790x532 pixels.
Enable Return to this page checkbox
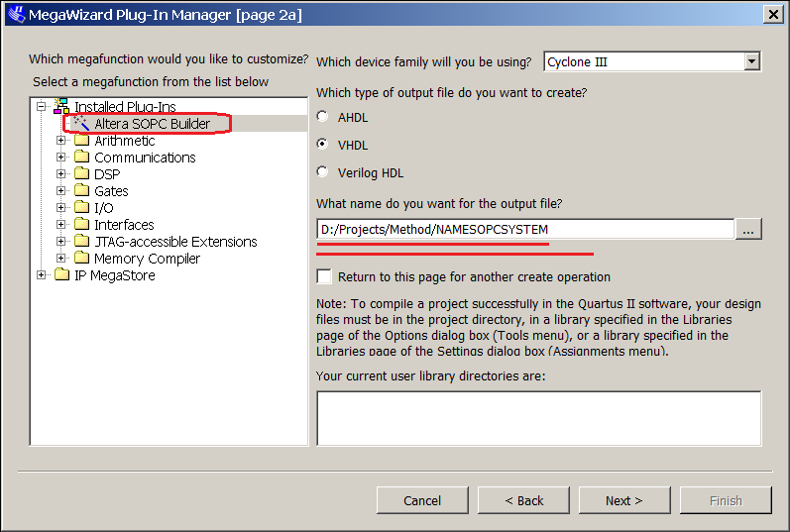point(324,277)
